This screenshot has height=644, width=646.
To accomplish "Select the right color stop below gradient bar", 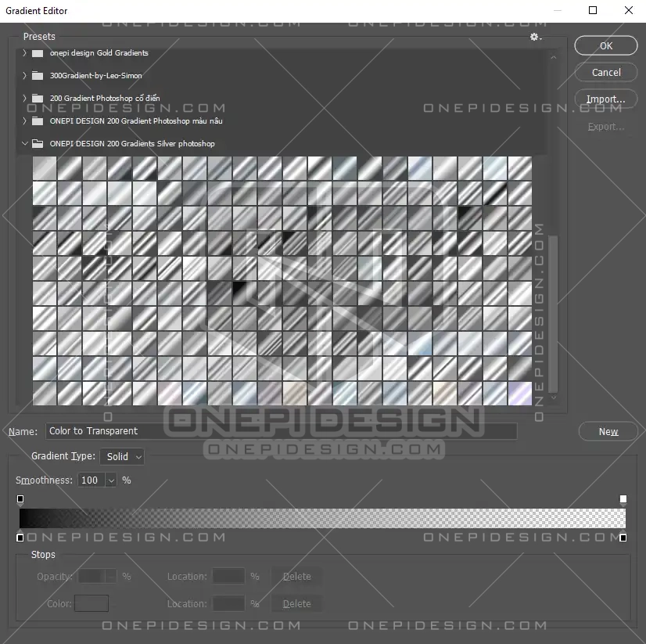I will (x=623, y=538).
